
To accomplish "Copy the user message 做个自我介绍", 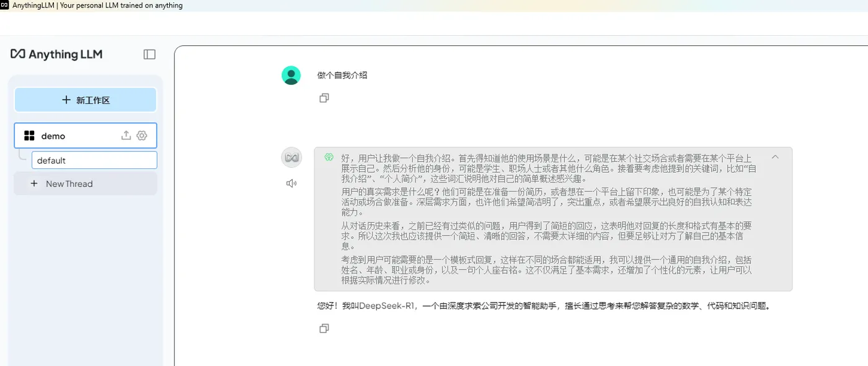I will coord(324,98).
